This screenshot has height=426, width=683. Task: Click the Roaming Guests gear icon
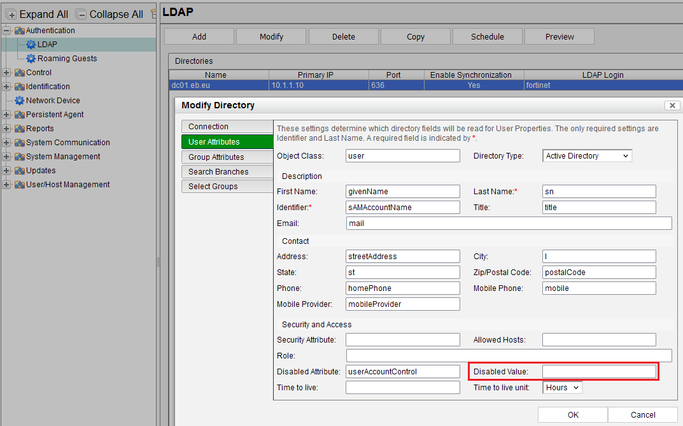(30, 58)
